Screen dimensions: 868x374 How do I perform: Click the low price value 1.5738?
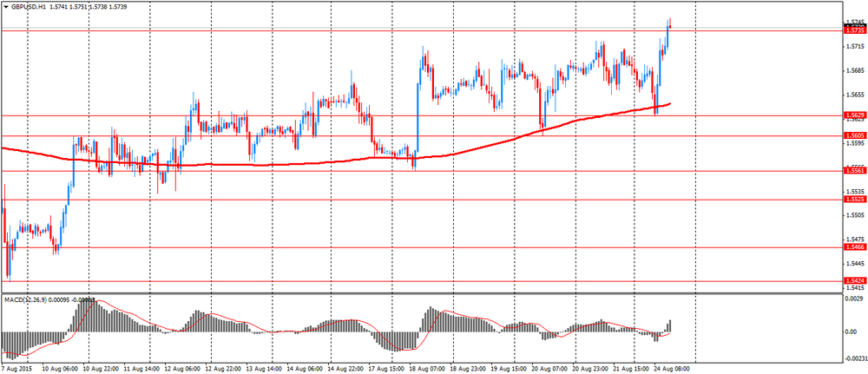pos(100,9)
